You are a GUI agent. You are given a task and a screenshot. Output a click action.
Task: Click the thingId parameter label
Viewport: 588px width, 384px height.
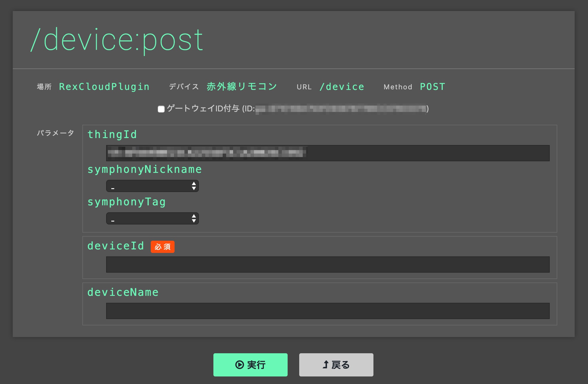(112, 135)
